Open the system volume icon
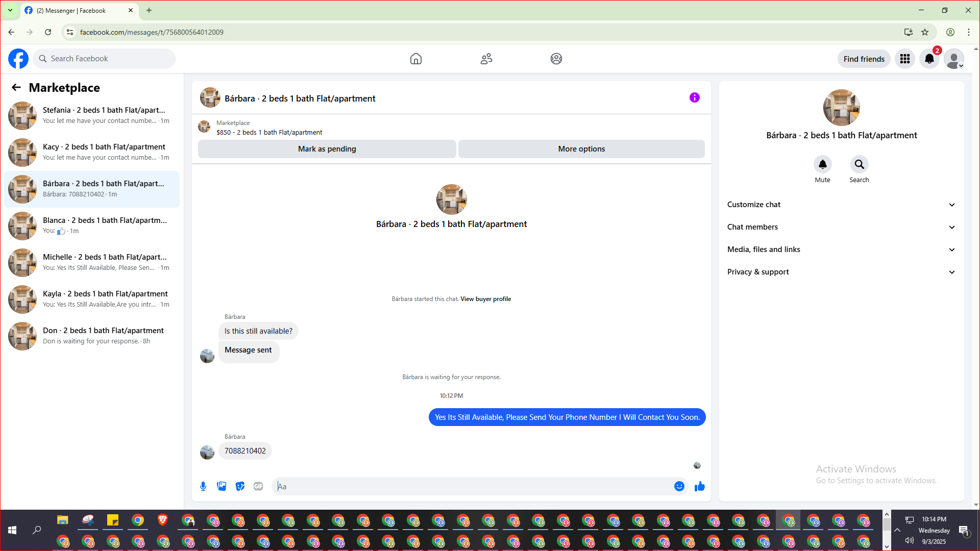 pos(910,541)
